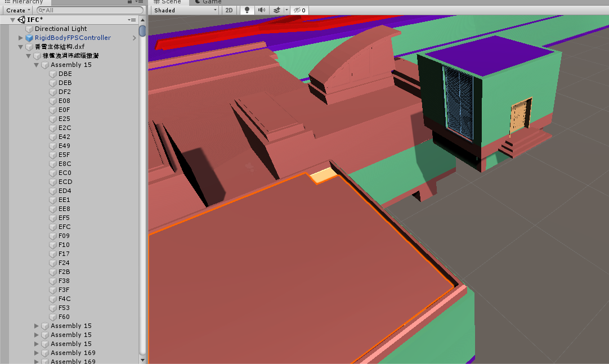Collapse the Assembly 15 tree item
This screenshot has height=364, width=609.
coord(36,65)
